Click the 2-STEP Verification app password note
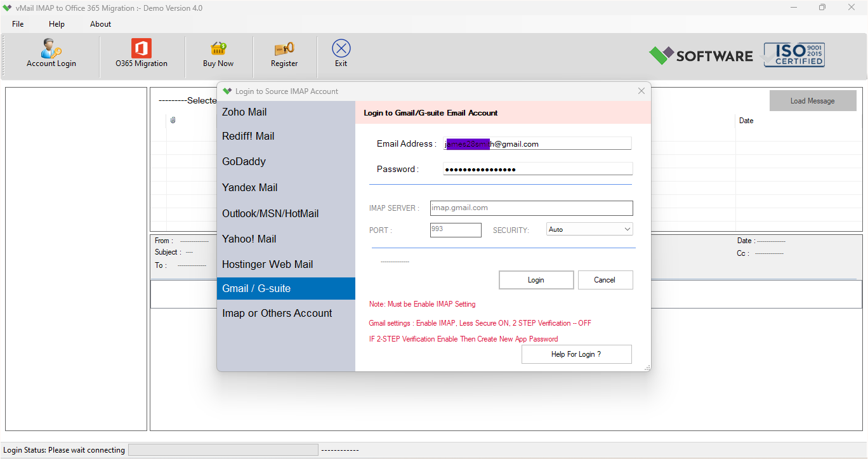 click(464, 339)
